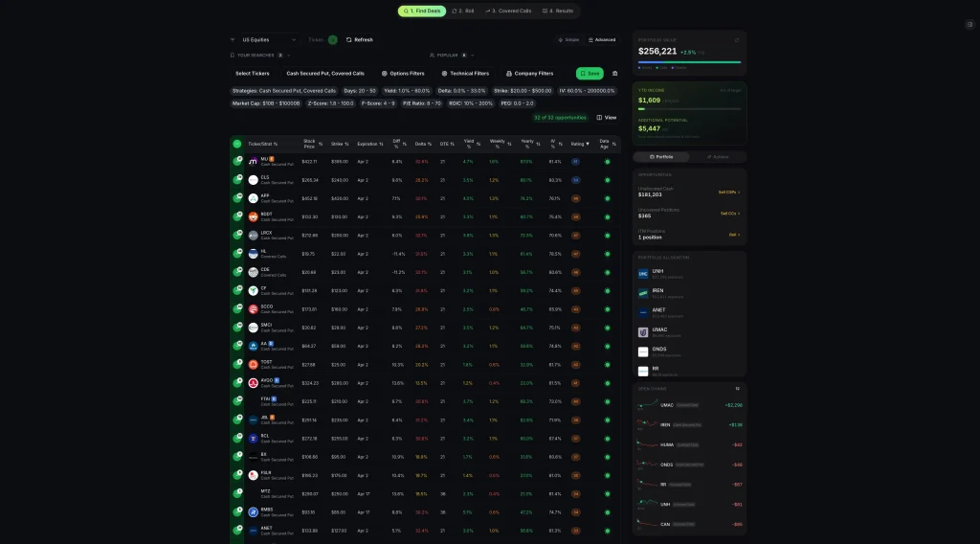Open the US Equities market dropdown

(269, 39)
